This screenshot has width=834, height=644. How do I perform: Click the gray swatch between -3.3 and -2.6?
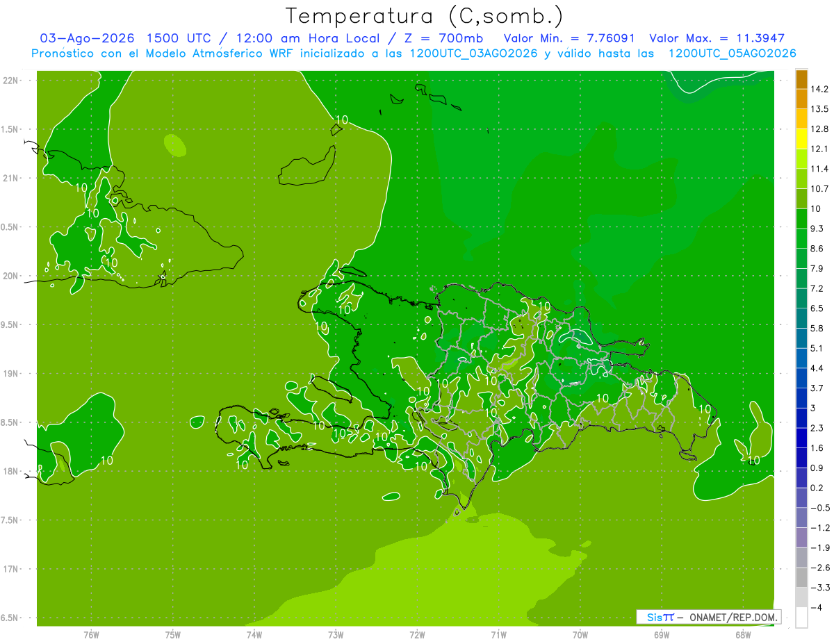coord(801,578)
